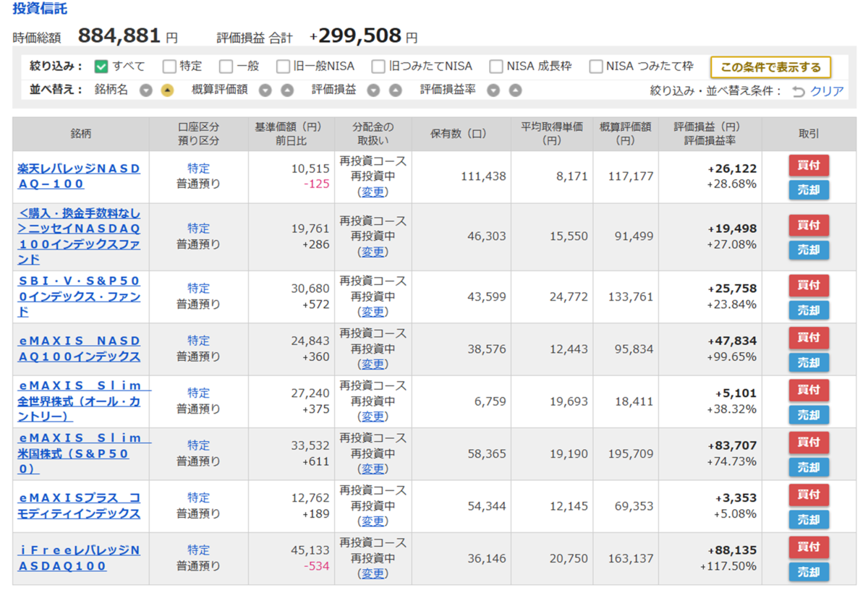Image resolution: width=868 pixels, height=593 pixels.
Task: Click 売却 for ニッセイNASDAQ100インデックスファンド
Action: pos(809,249)
